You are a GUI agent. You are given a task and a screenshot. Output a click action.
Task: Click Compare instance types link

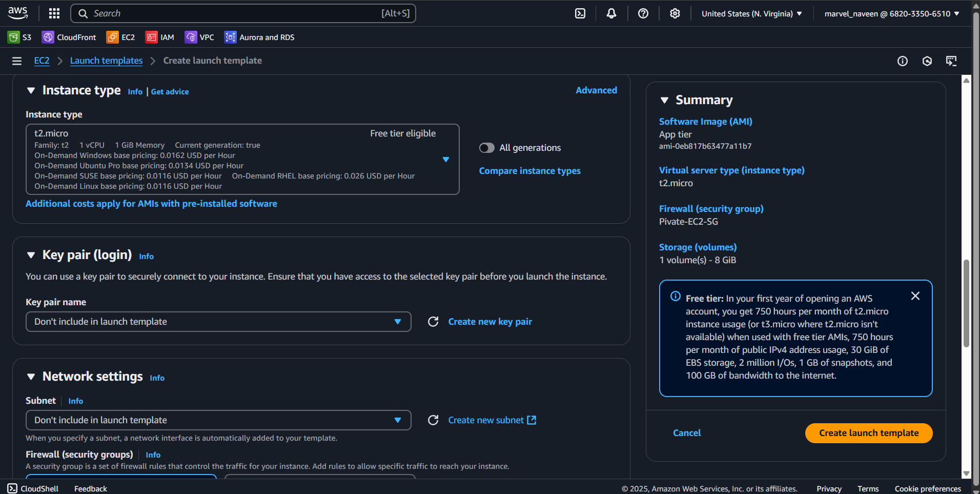(530, 171)
